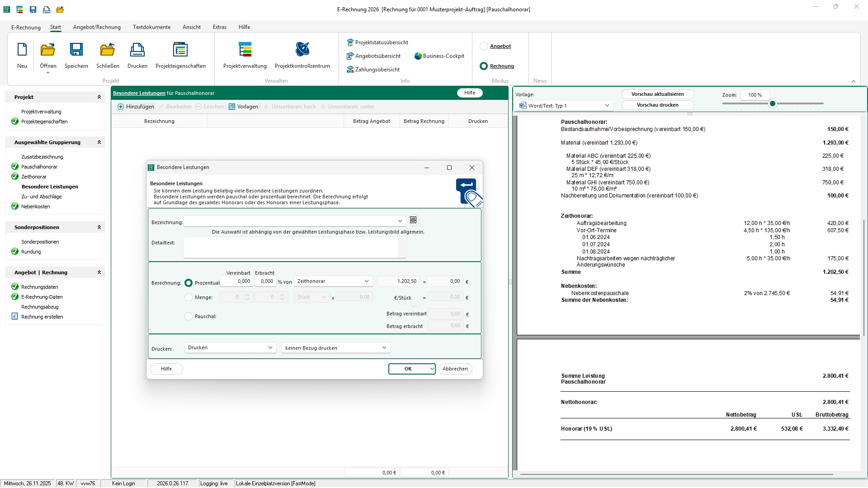Viewport: 868px width, 488px height.
Task: Click the Vorschau aktualisieren button
Action: [657, 94]
